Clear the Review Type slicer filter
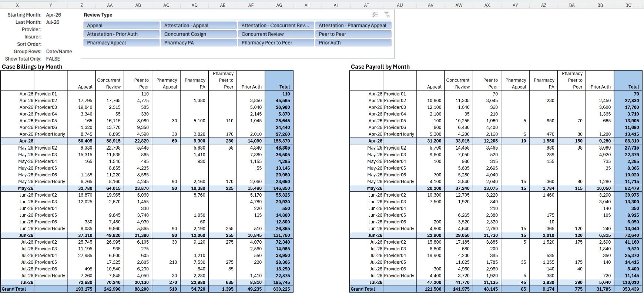Viewport: 644px width, 297px height. [x=387, y=15]
